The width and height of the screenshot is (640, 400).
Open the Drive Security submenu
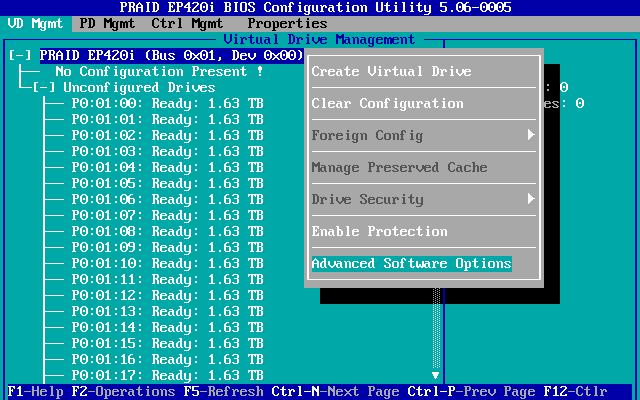(x=424, y=199)
